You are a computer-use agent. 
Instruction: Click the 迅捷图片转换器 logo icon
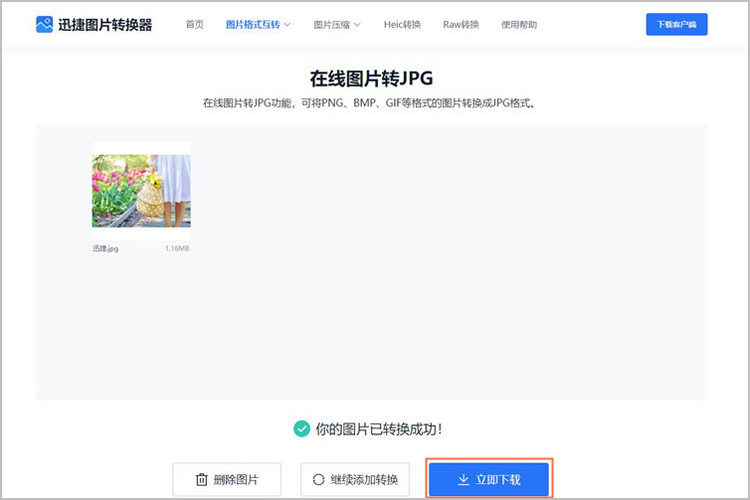point(44,24)
